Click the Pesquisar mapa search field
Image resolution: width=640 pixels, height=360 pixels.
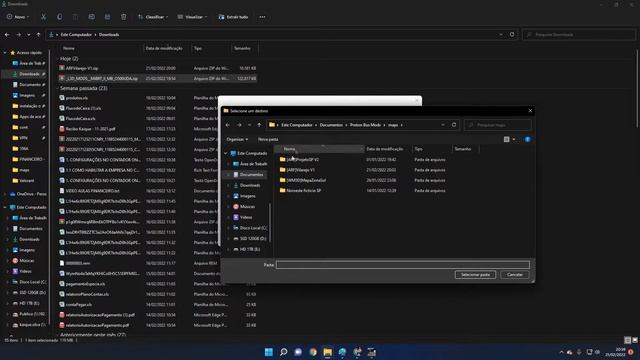(x=498, y=125)
